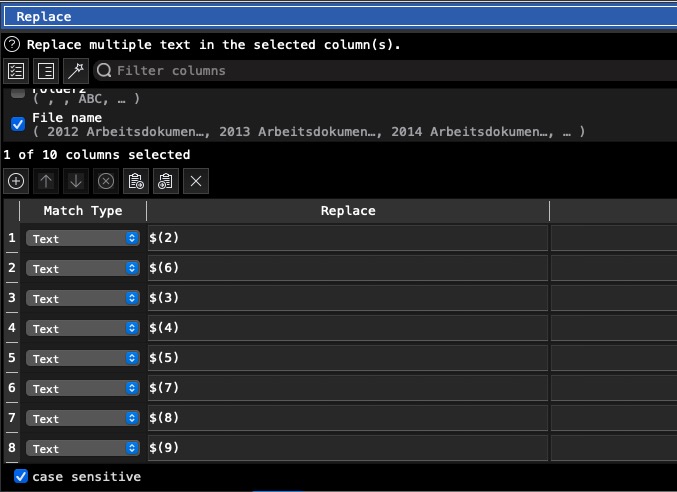The height and width of the screenshot is (492, 677).
Task: Click the second clipboard icon in toolbar
Action: pyautogui.click(x=166, y=181)
